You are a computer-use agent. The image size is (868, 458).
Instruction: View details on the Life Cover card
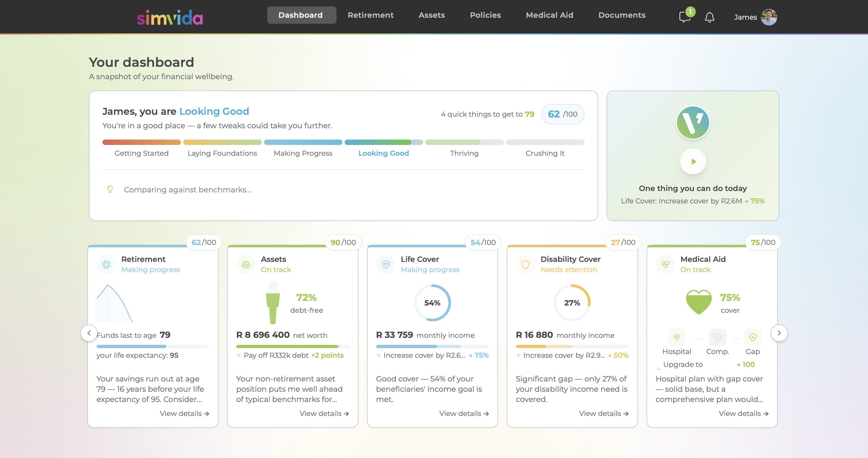[x=464, y=414]
